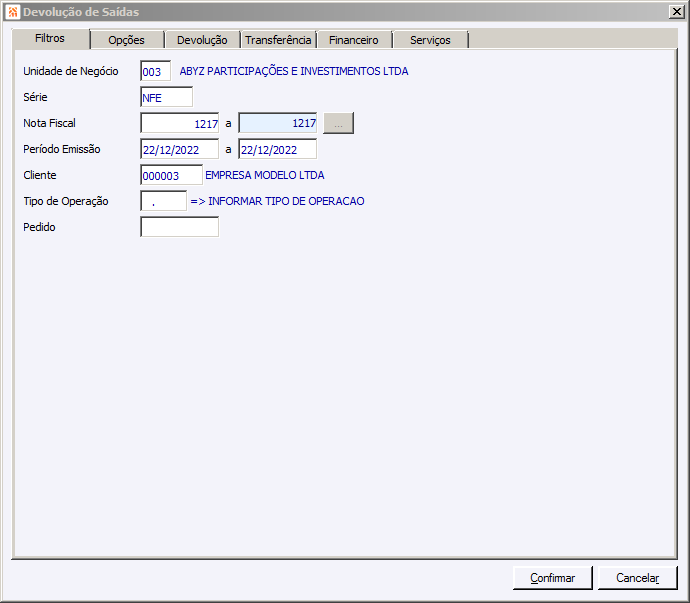Click the Tipo de Operação label
This screenshot has height=603, width=690.
click(66, 201)
